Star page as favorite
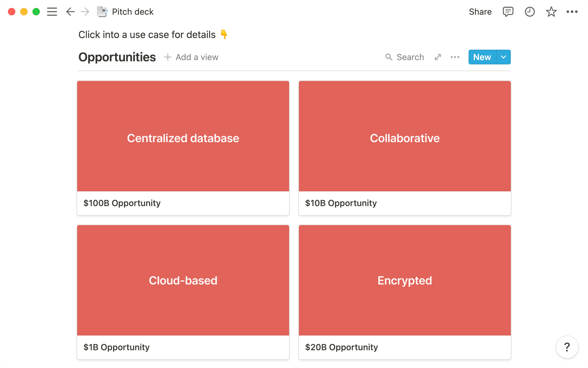 (x=551, y=12)
